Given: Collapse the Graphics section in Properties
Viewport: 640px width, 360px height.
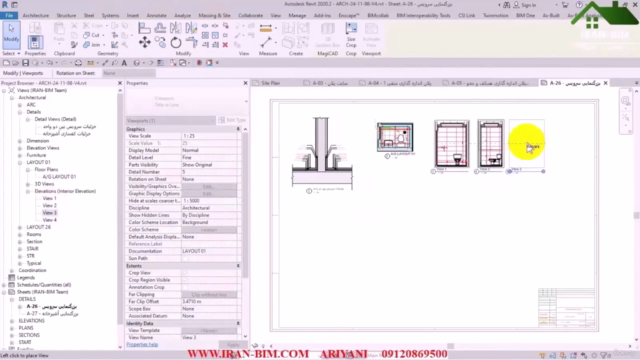Looking at the screenshot, I should 238,129.
